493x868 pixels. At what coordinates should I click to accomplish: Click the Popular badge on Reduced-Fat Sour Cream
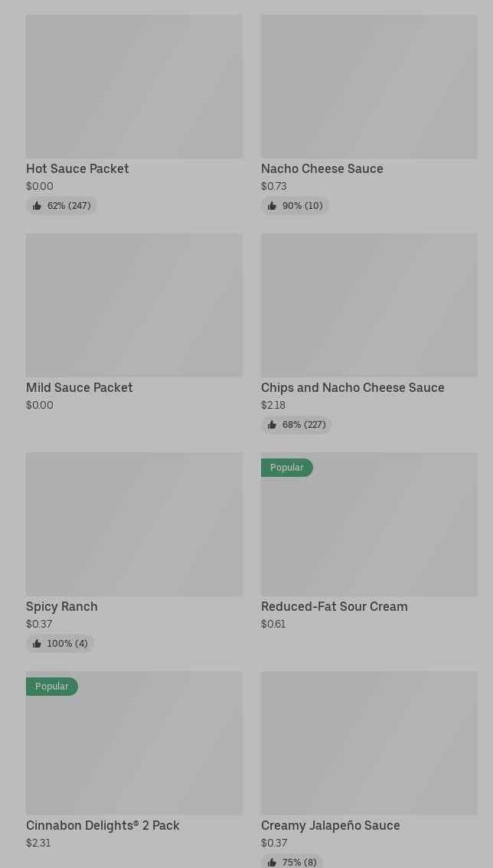click(286, 468)
